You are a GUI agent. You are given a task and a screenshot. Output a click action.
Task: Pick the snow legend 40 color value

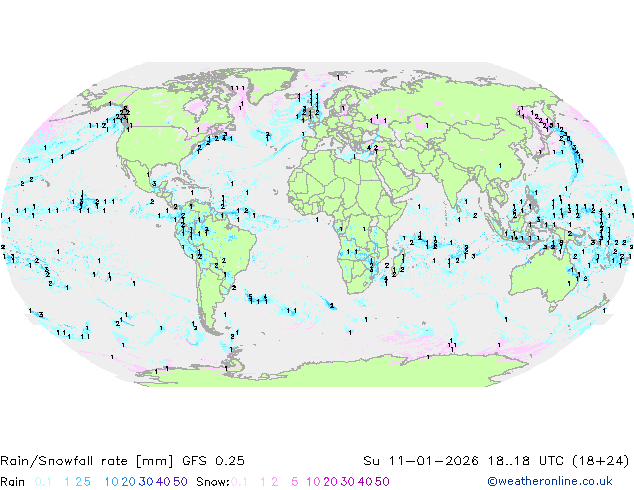[365, 482]
